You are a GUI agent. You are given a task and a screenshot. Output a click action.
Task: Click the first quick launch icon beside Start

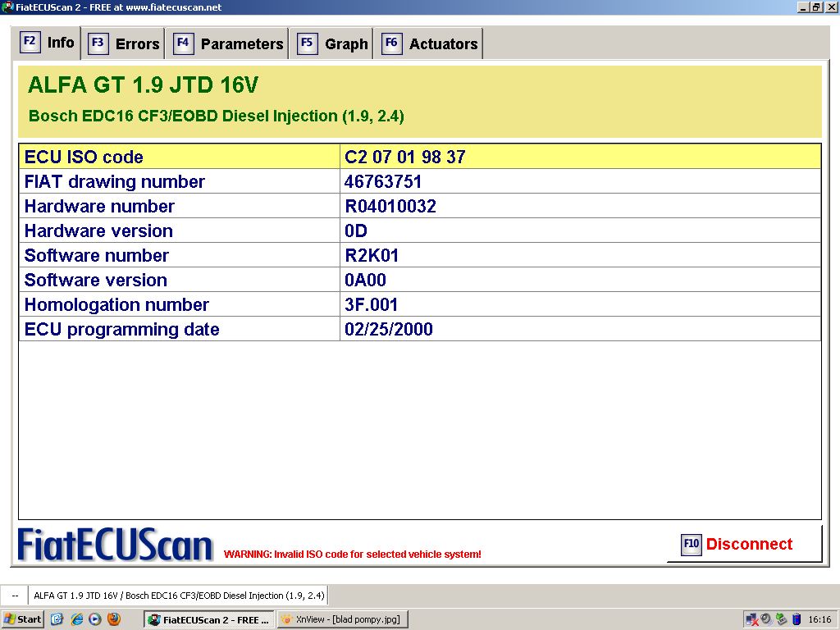[x=57, y=619]
